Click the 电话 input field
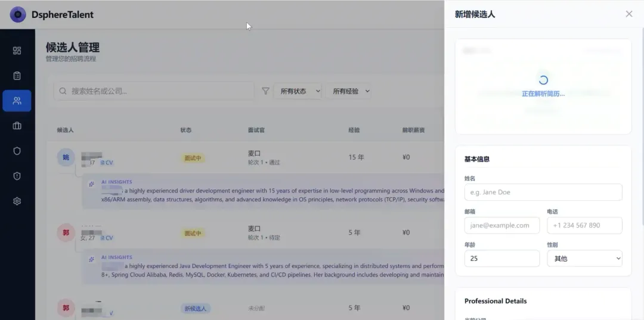Screen dimensions: 644x320 click(584, 225)
